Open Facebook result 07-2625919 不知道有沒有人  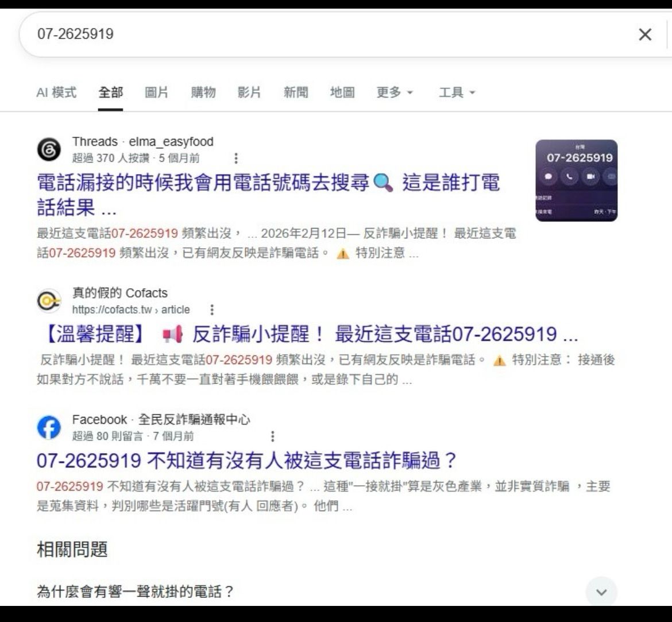[x=247, y=461]
